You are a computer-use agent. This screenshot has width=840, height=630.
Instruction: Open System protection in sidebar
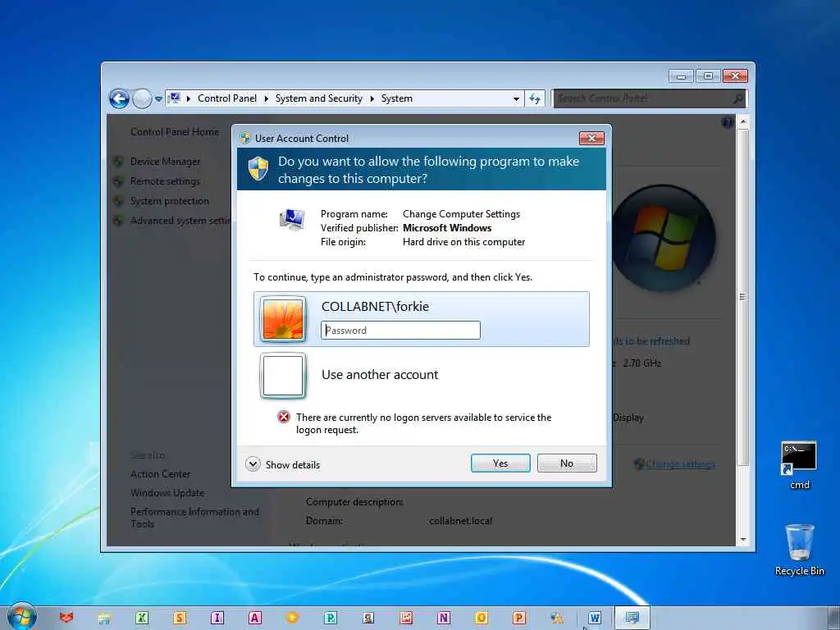pos(170,201)
